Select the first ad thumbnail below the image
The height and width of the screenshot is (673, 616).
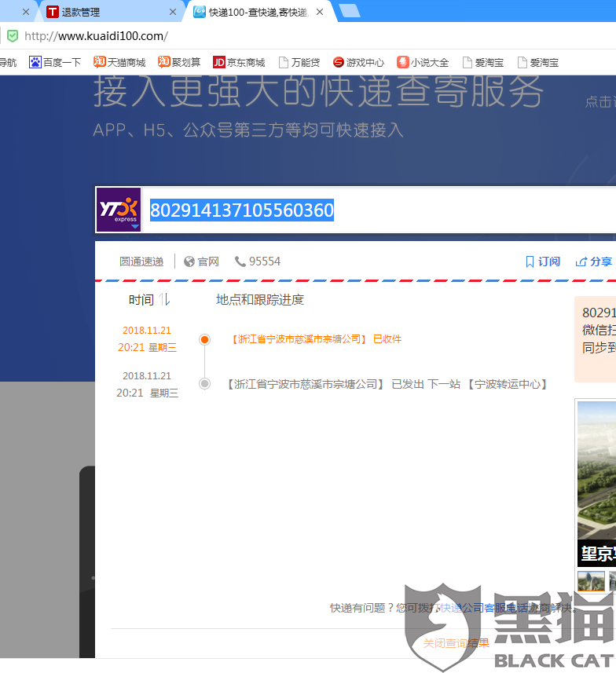(591, 581)
